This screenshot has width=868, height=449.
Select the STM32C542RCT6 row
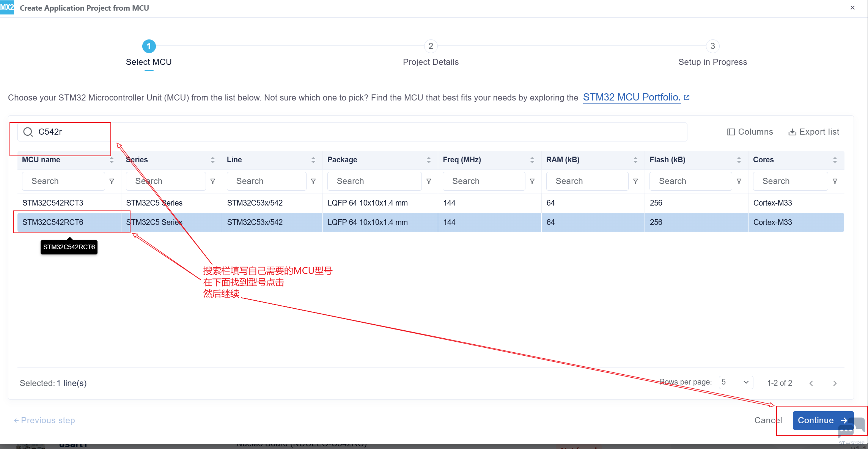click(431, 222)
